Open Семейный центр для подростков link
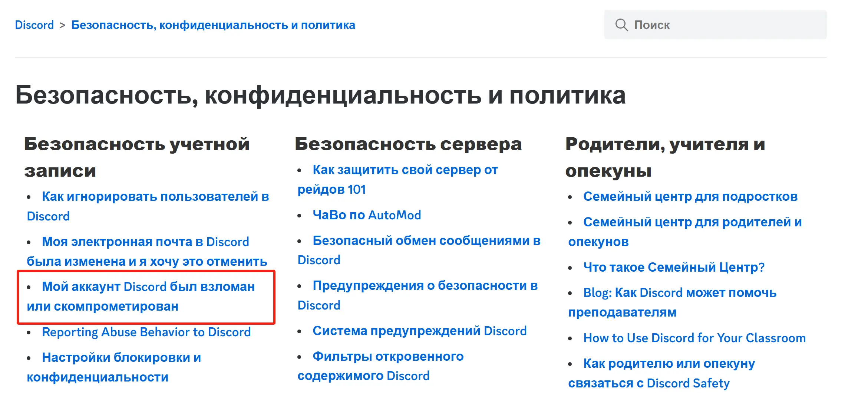This screenshot has width=868, height=393. pos(690,196)
